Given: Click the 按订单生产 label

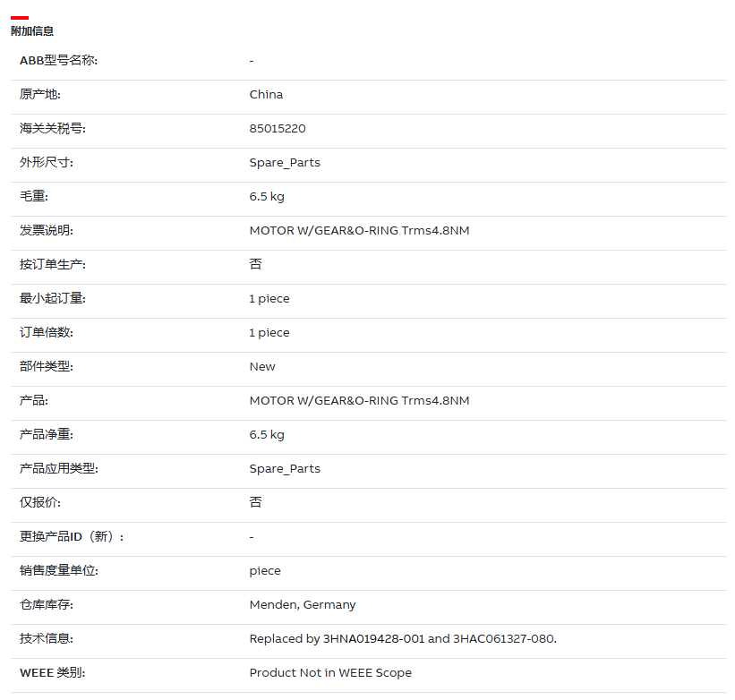Looking at the screenshot, I should coord(53,264).
